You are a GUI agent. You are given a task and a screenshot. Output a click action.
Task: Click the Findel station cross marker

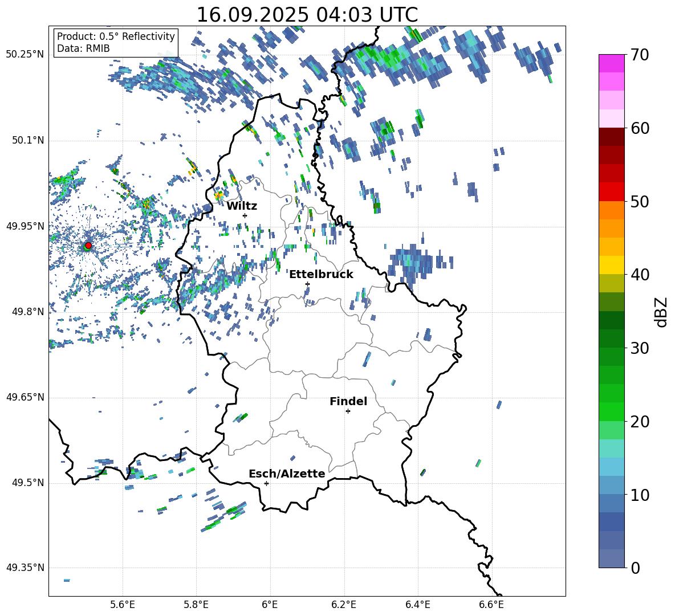click(348, 411)
